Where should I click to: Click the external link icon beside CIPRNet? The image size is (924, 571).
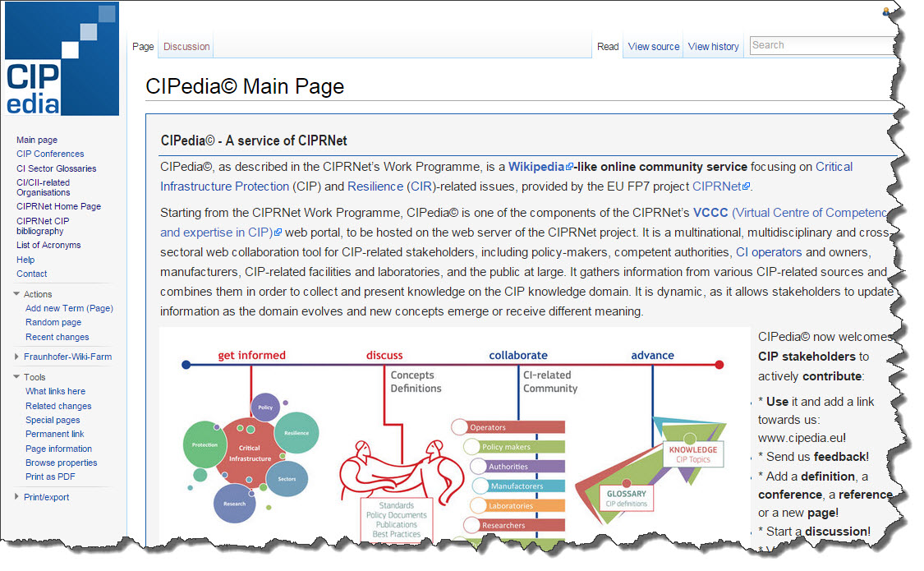tap(747, 187)
